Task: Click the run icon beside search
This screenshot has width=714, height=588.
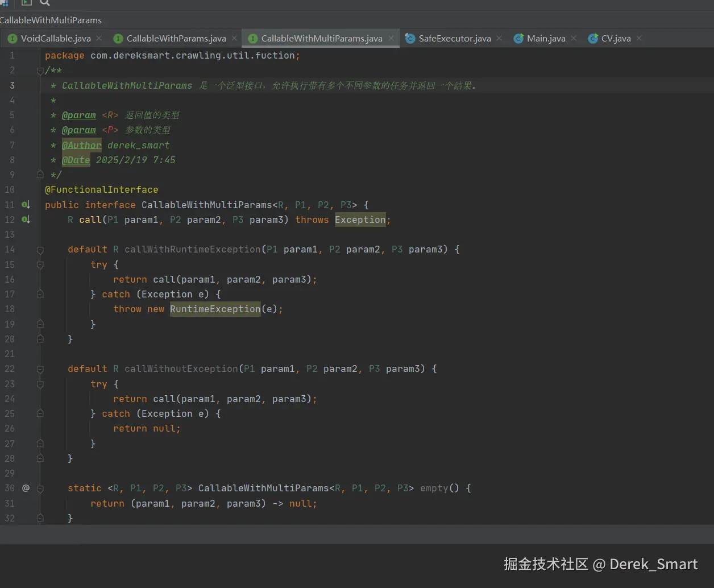Action: click(x=27, y=2)
